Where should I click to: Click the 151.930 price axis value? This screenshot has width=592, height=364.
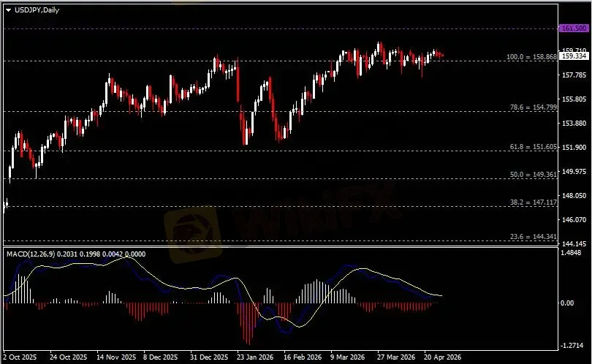[x=572, y=148]
